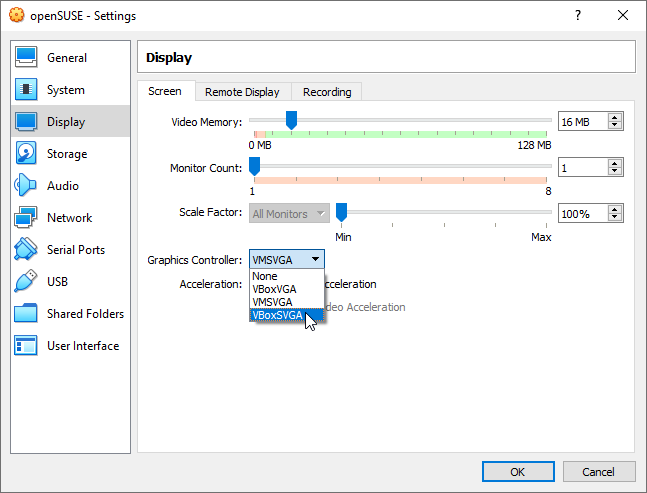
Task: Collapse the Graphics Controller combo box
Action: coord(287,259)
